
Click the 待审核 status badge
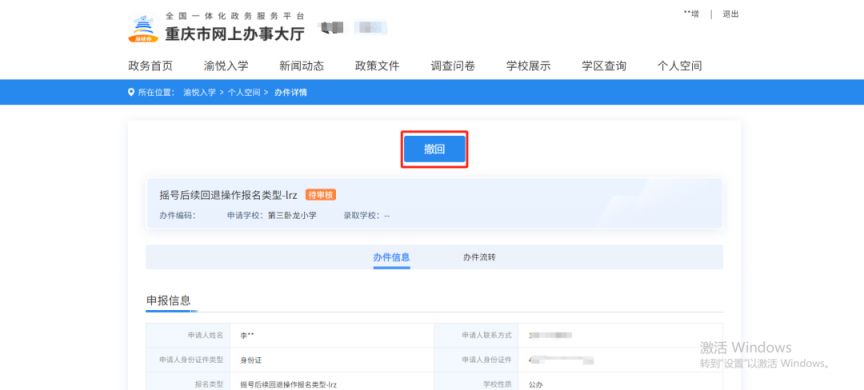[x=321, y=194]
